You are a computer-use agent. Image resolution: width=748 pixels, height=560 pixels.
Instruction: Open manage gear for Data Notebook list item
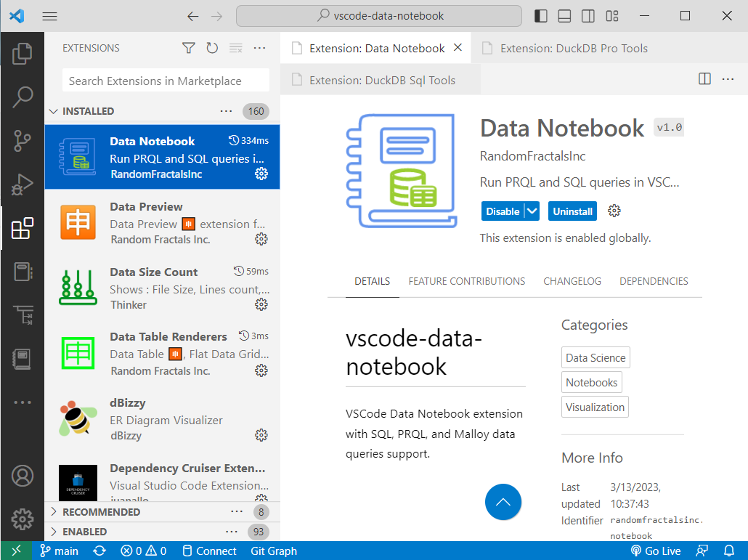261,174
